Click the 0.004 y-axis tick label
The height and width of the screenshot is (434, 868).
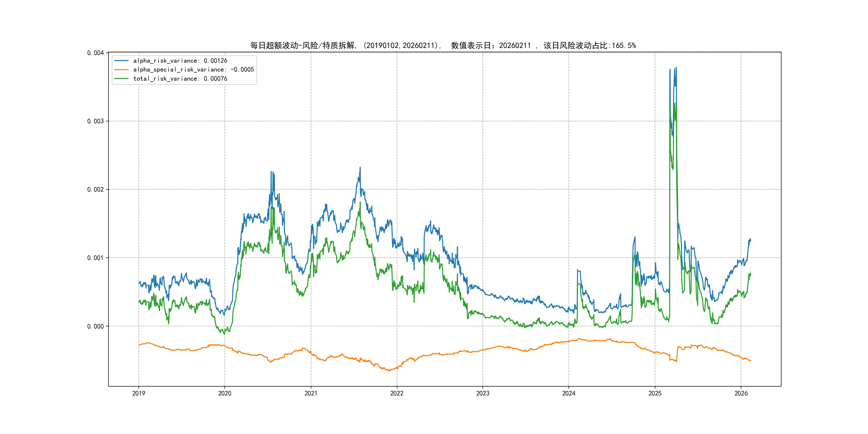[95, 53]
